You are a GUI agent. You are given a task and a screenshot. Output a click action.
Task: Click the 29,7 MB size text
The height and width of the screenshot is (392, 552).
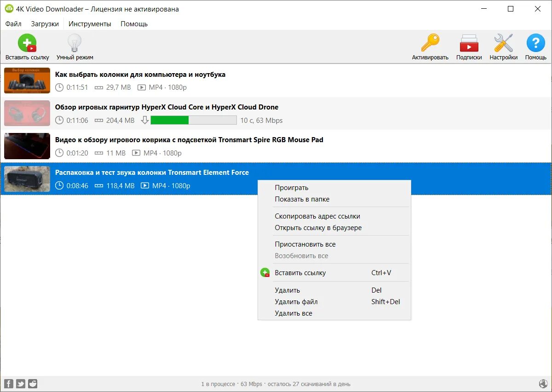119,87
